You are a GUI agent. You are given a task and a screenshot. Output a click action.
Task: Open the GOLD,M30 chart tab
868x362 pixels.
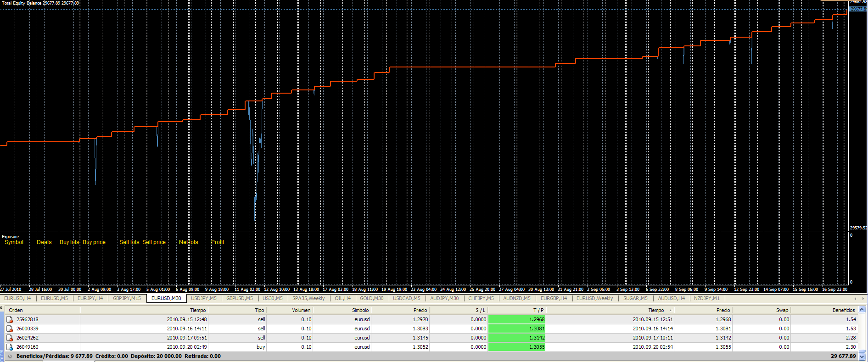point(371,298)
